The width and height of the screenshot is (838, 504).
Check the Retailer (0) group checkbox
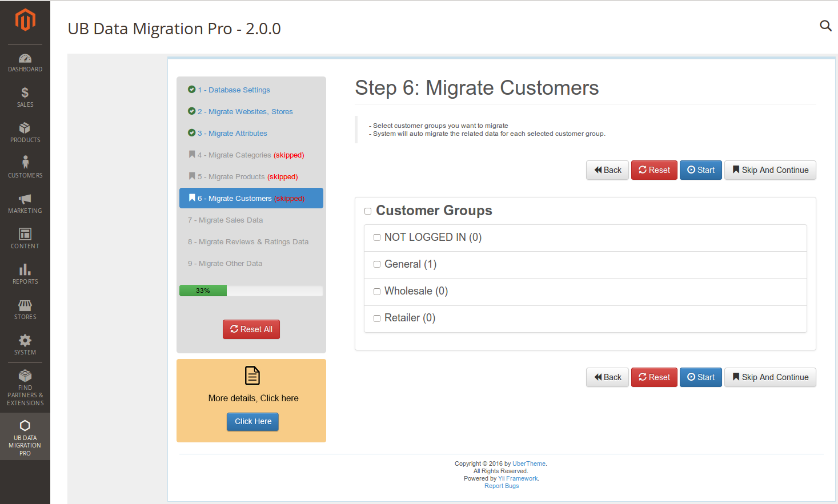click(x=377, y=318)
